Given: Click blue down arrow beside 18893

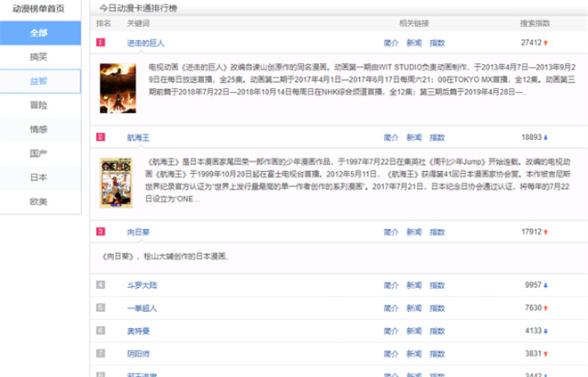Looking at the screenshot, I should 545,137.
